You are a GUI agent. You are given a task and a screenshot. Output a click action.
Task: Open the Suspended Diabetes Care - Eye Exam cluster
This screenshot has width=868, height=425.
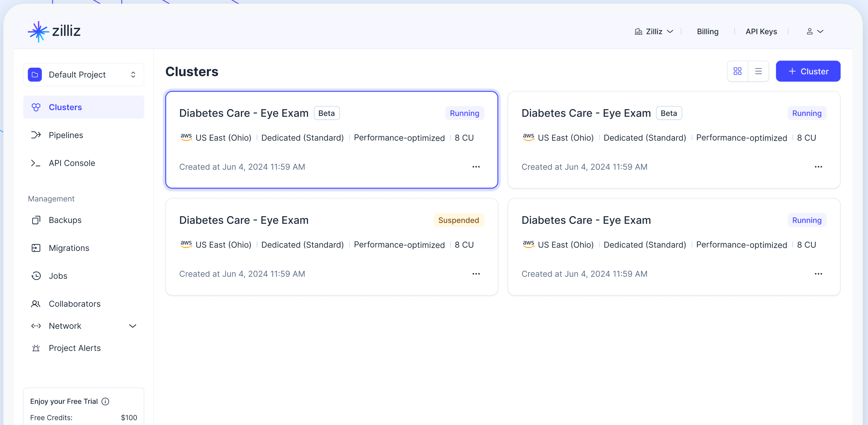244,220
